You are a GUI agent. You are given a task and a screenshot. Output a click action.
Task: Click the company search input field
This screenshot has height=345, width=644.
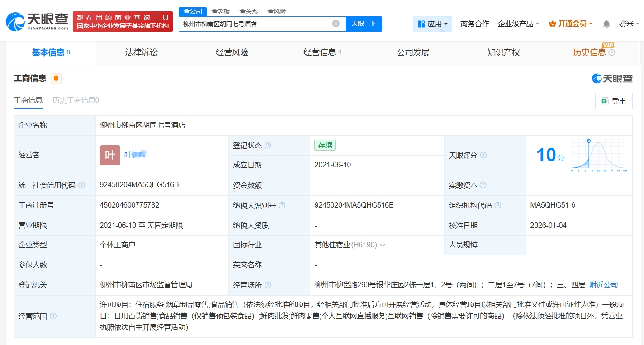[x=256, y=24]
